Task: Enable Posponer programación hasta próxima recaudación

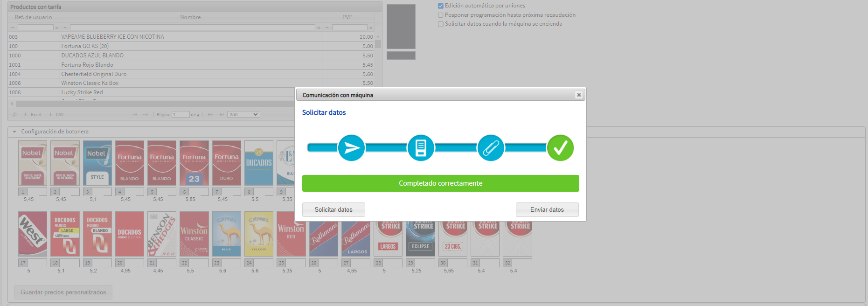Action: 441,15
